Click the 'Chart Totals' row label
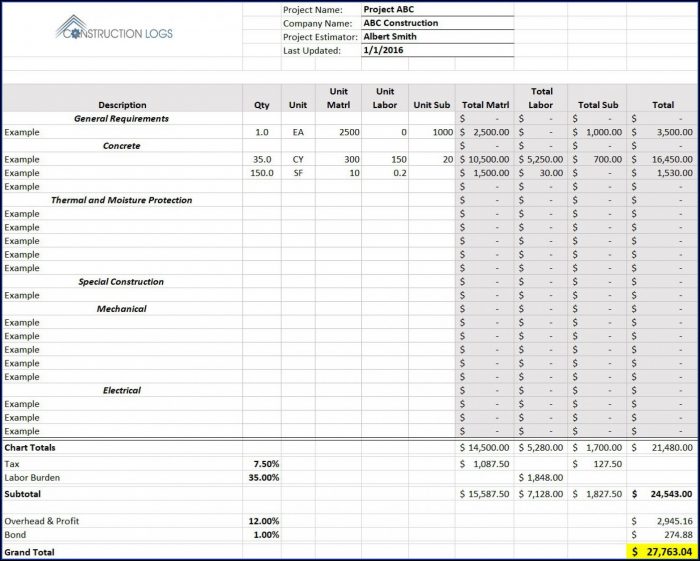The image size is (700, 561). [x=30, y=448]
